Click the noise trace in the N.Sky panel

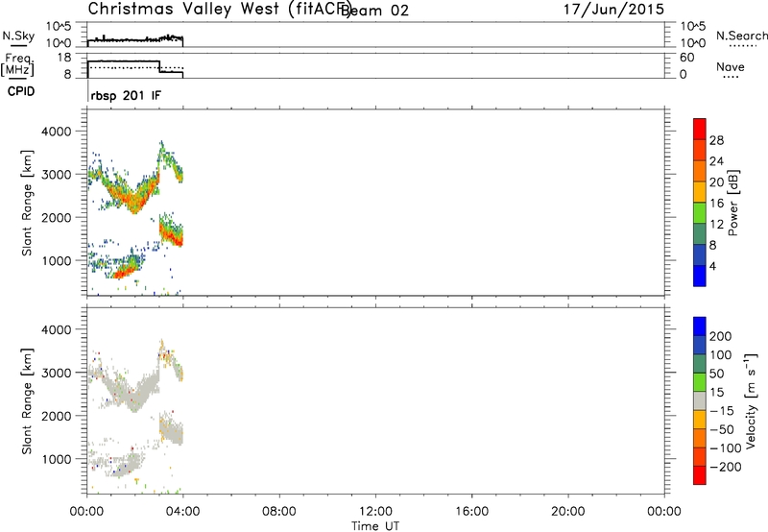(x=135, y=39)
